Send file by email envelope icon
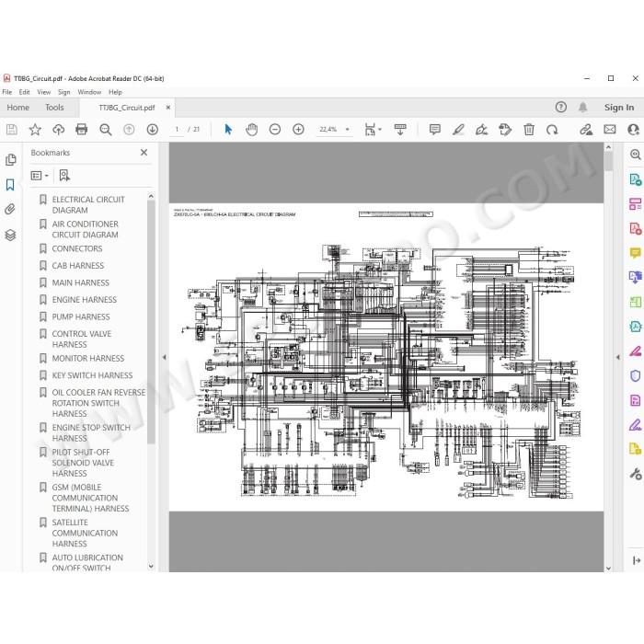 [610, 130]
